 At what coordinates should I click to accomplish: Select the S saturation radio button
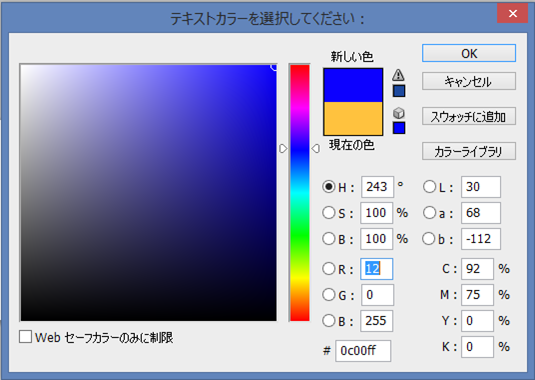329,213
